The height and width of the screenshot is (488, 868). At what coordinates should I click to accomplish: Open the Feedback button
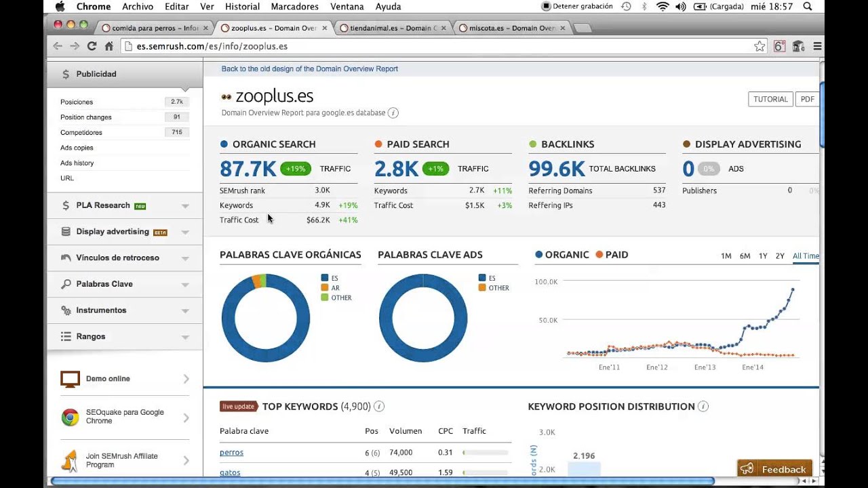pos(774,468)
